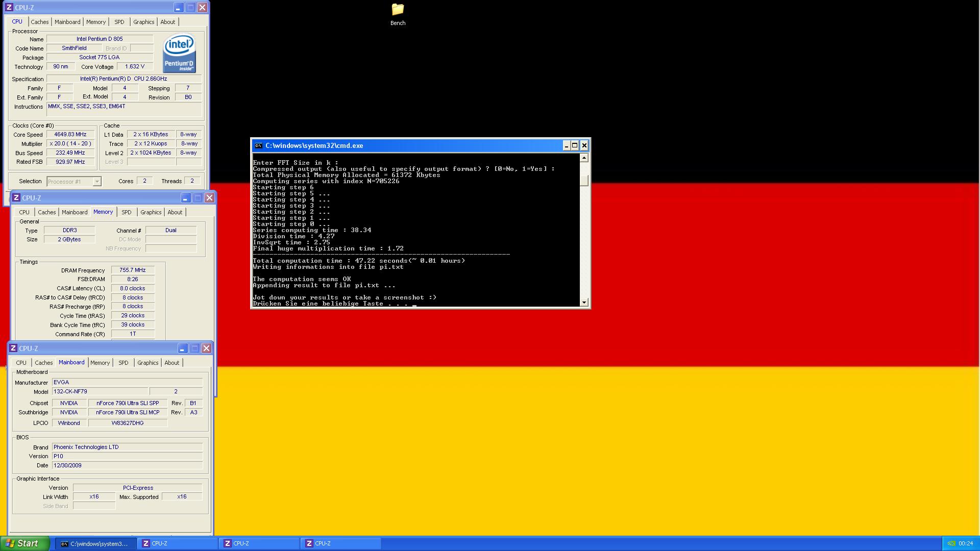The width and height of the screenshot is (980, 551).
Task: Click the Core Speed value 4649.83 MHz
Action: point(70,135)
